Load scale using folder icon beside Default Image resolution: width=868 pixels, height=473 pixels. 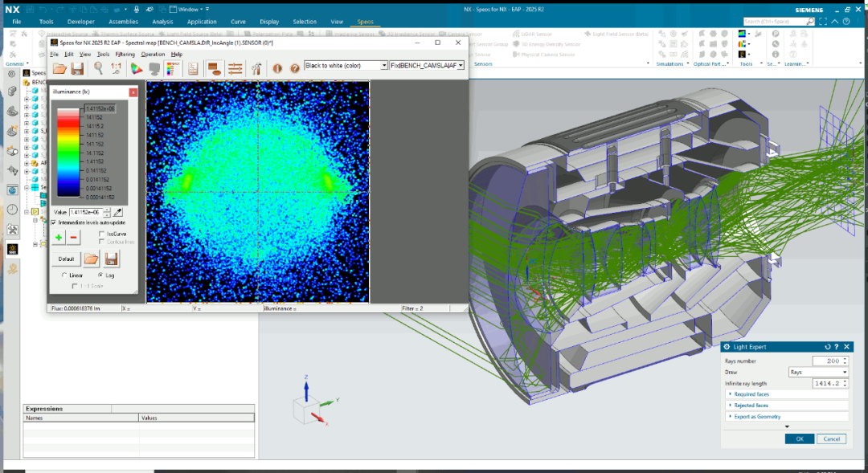92,259
